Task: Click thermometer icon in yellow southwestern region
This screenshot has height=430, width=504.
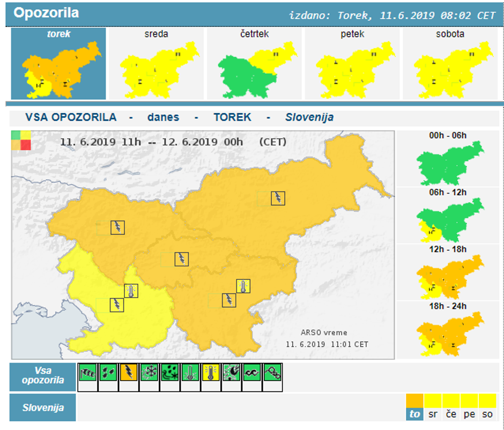Action: point(131,291)
